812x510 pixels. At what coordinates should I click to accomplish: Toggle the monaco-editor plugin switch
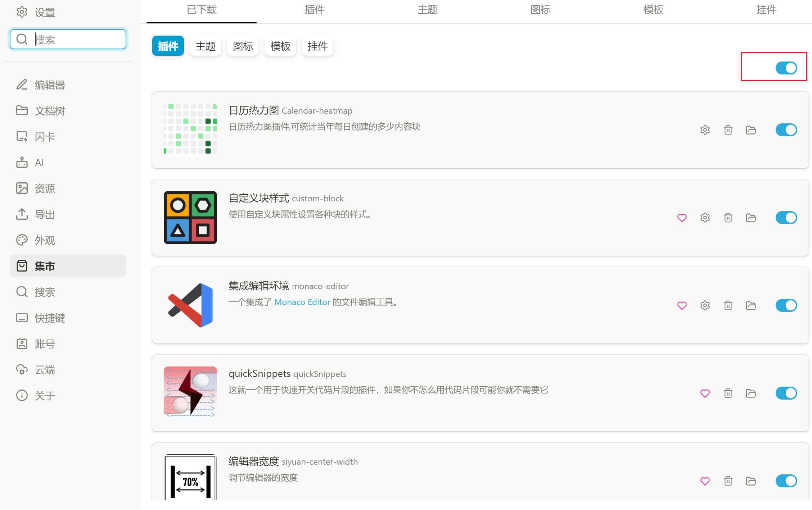click(x=786, y=305)
